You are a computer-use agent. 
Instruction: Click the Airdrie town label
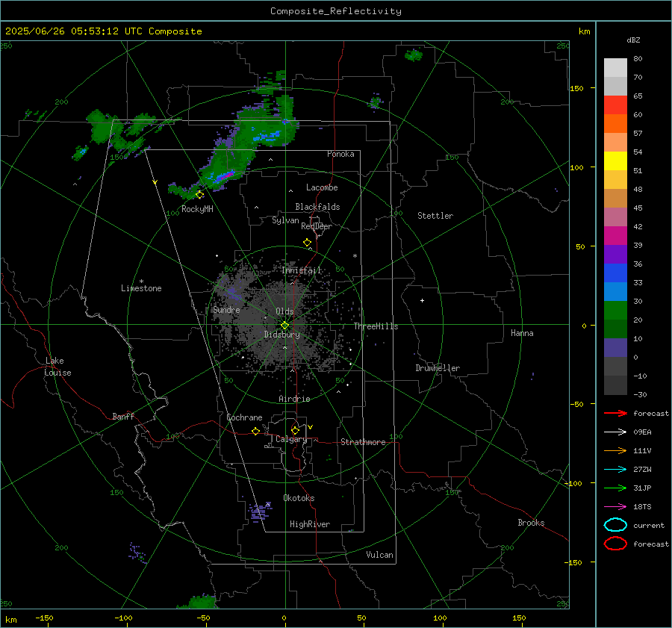[x=294, y=399]
